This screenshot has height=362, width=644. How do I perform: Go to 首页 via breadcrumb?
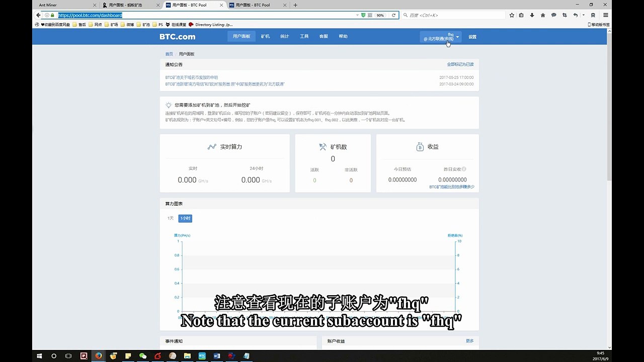pyautogui.click(x=169, y=54)
